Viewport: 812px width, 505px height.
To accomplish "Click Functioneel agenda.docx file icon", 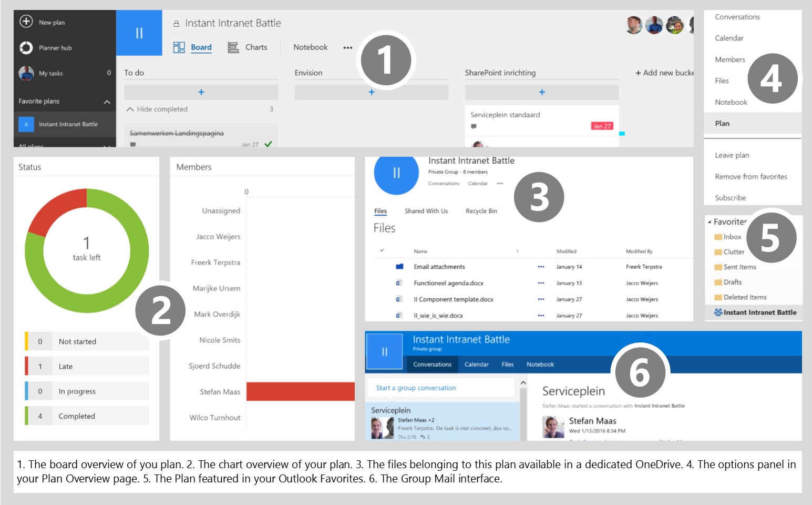I will pos(399,283).
